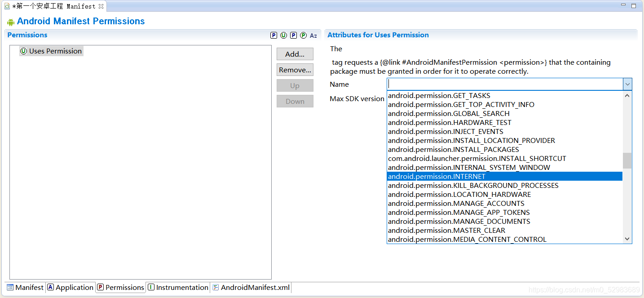Image resolution: width=644 pixels, height=298 pixels.
Task: Click the dropdown list scrollbar down arrow
Action: click(627, 239)
